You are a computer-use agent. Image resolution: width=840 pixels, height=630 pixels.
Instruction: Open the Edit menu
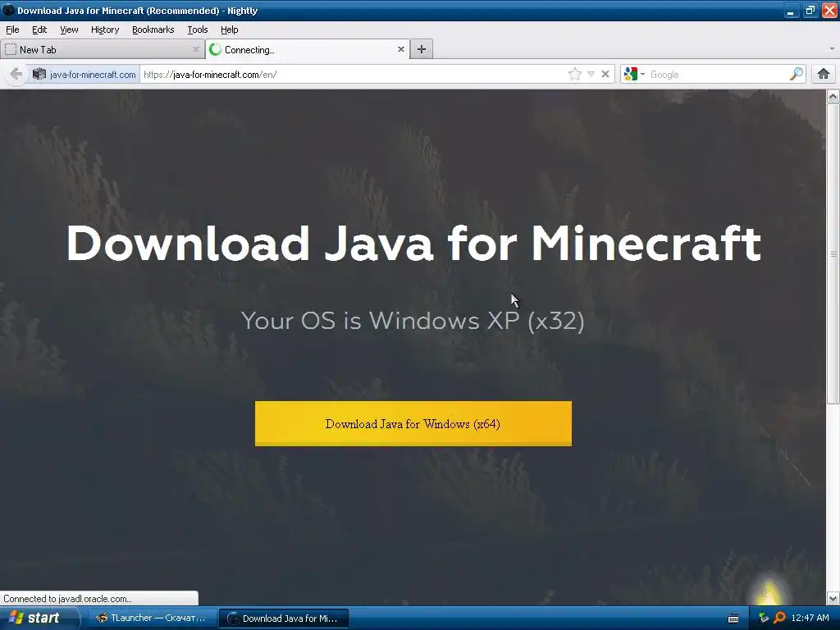coord(39,30)
